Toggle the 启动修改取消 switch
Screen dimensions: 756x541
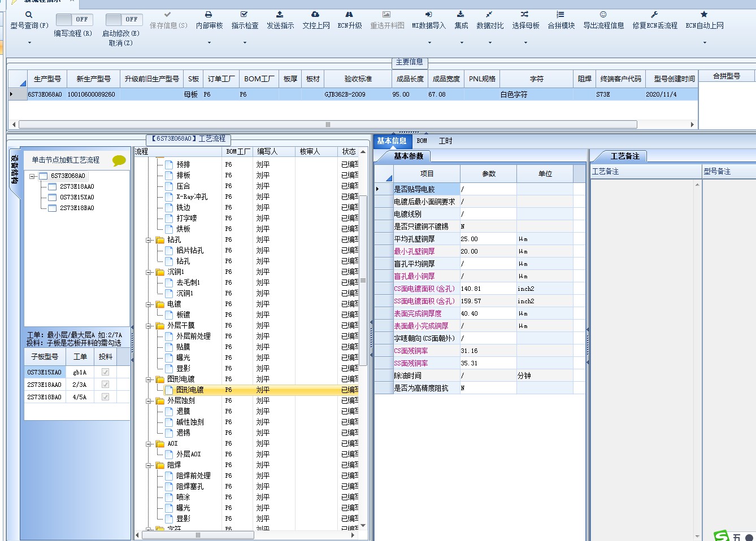(x=124, y=20)
